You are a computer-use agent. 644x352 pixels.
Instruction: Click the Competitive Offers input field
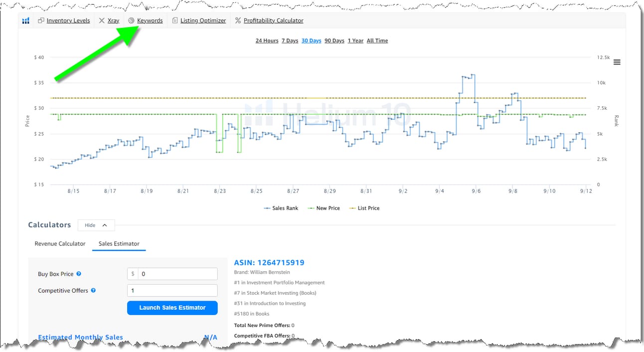coord(172,290)
